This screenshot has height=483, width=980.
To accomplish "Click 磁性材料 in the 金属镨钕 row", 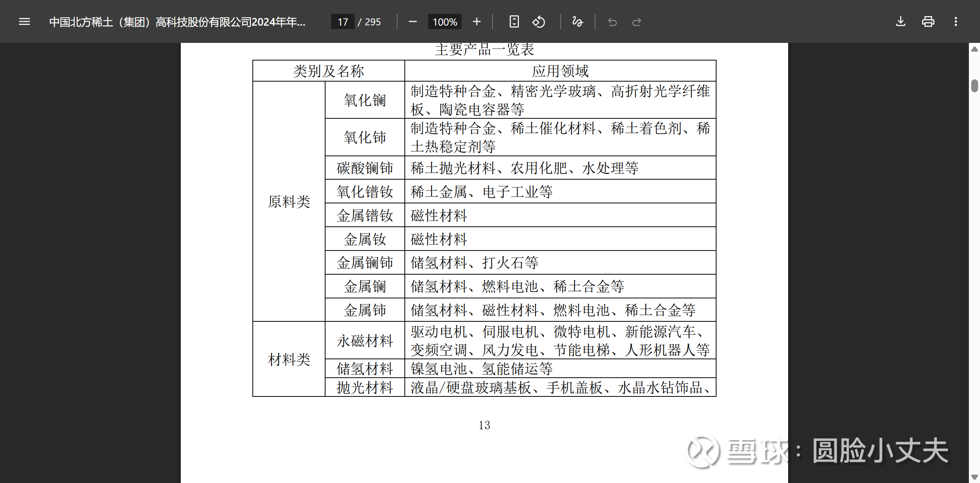I will 439,215.
